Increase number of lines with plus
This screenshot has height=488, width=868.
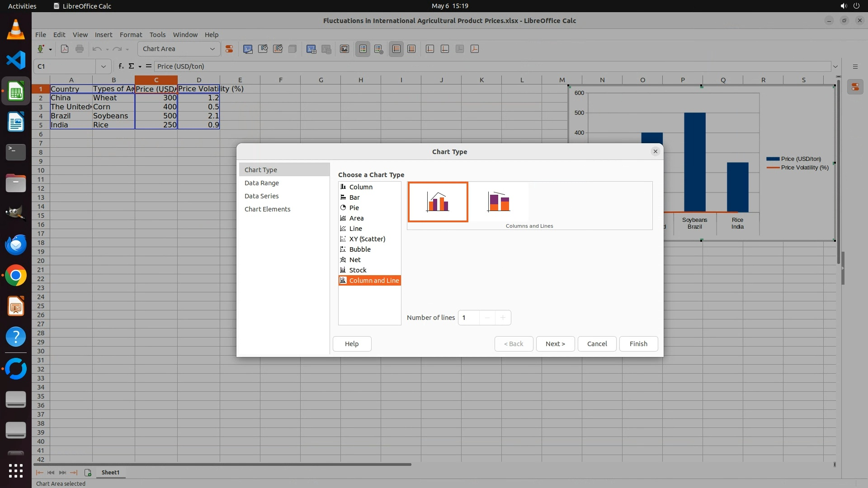coord(503,318)
